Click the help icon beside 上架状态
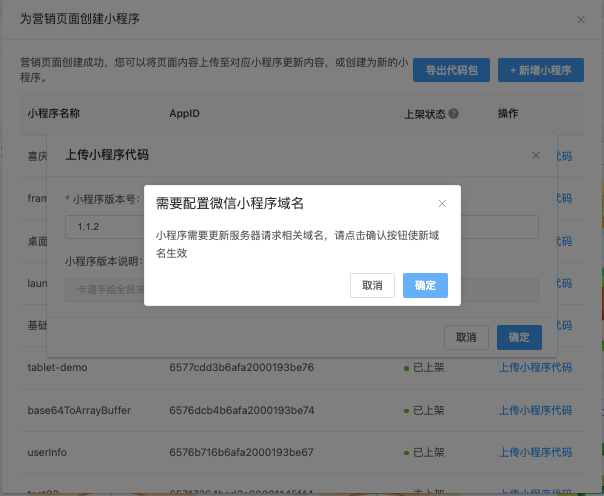The height and width of the screenshot is (496, 604). tap(454, 114)
